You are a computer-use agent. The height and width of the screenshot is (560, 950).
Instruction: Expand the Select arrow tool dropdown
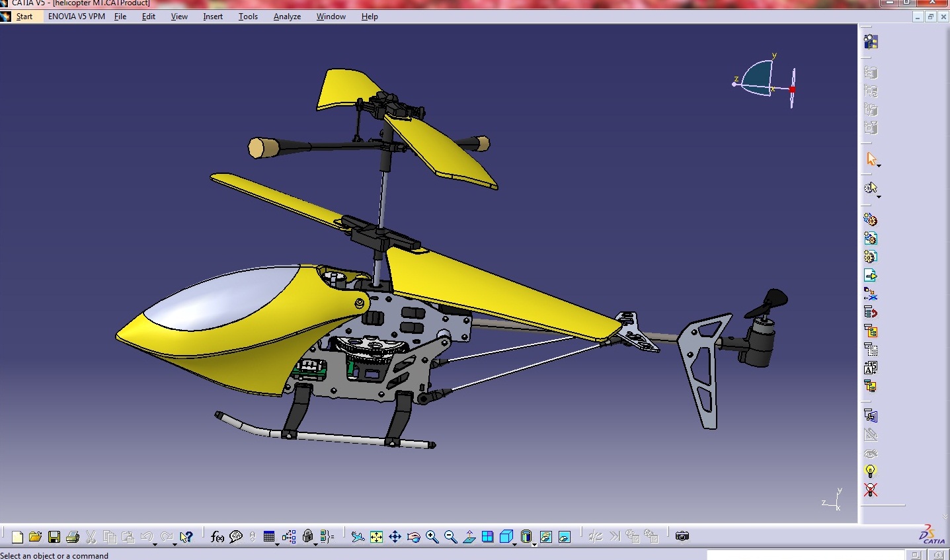pyautogui.click(x=879, y=165)
